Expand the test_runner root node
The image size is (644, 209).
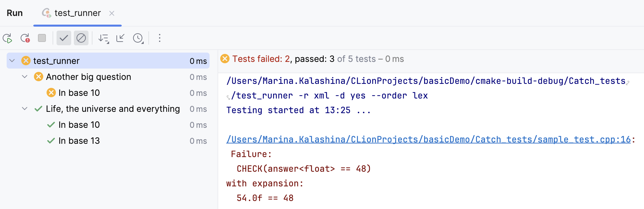tap(11, 61)
